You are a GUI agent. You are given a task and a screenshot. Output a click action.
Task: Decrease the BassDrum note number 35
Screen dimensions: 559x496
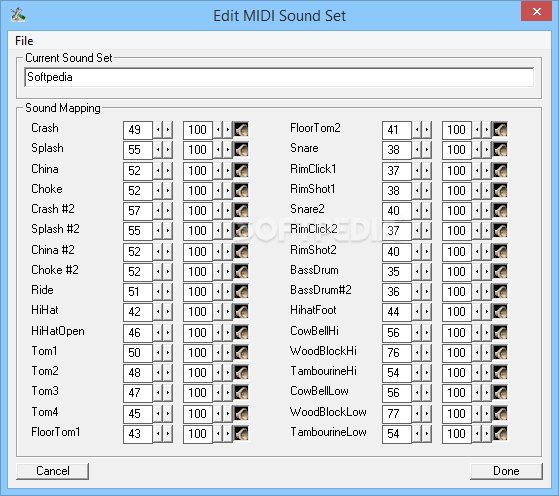point(417,272)
